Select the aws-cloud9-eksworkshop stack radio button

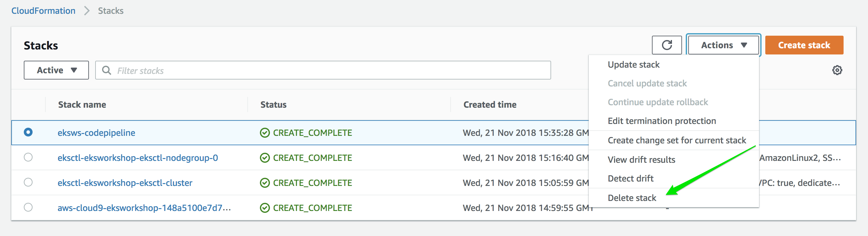(28, 208)
